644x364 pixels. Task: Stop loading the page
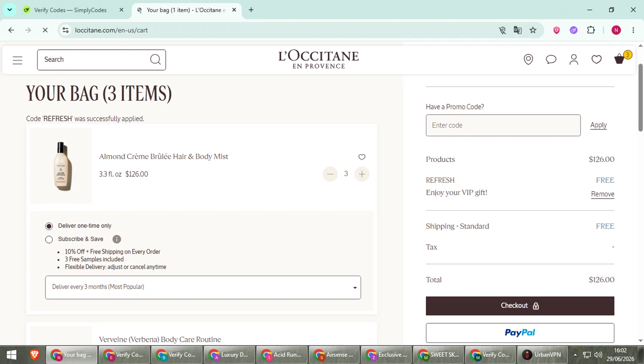point(45,30)
